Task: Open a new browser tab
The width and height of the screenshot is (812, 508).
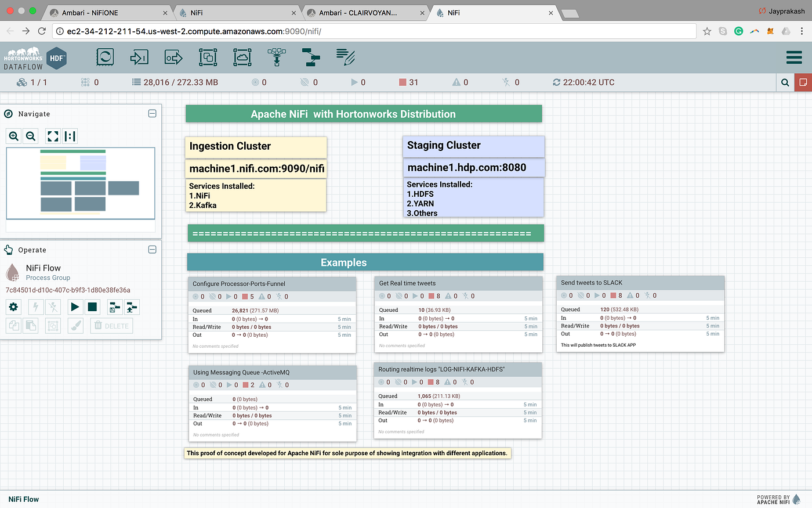Action: [x=570, y=13]
